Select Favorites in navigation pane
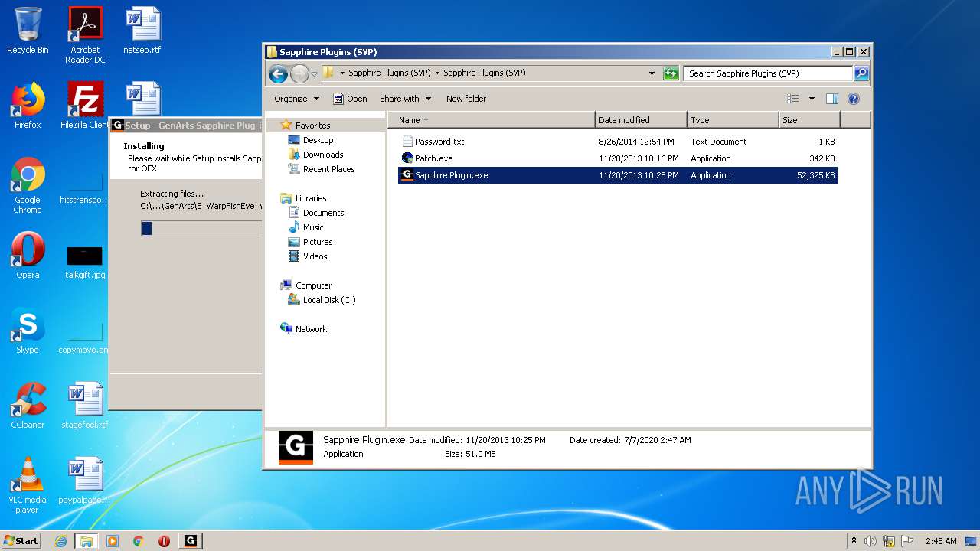Screen dimensions: 980x551 point(312,126)
